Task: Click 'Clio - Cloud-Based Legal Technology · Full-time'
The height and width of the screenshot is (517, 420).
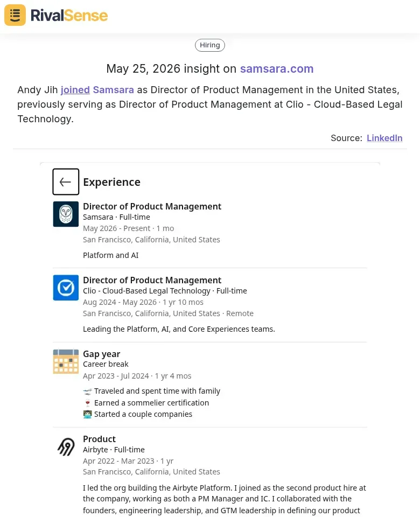Action: 165,291
